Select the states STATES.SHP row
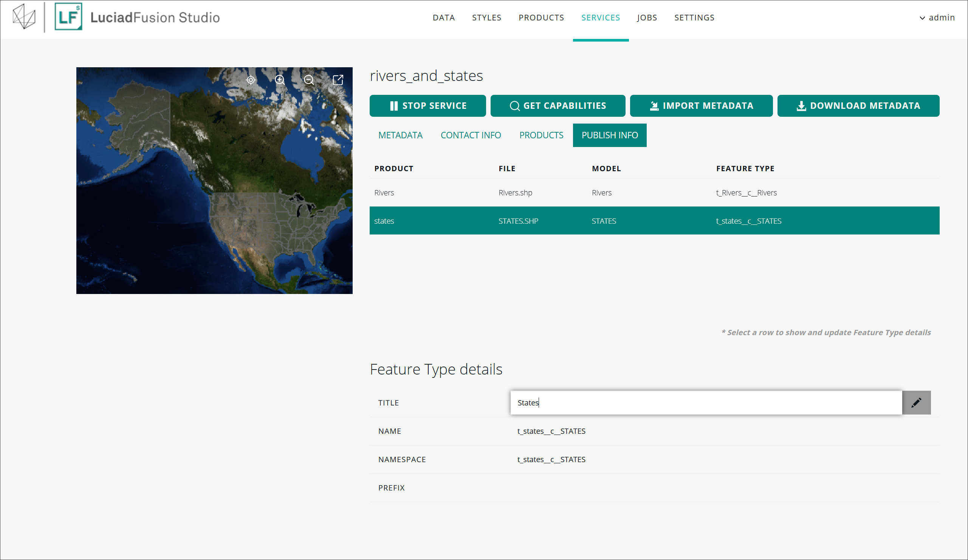Image resolution: width=968 pixels, height=560 pixels. pyautogui.click(x=653, y=221)
